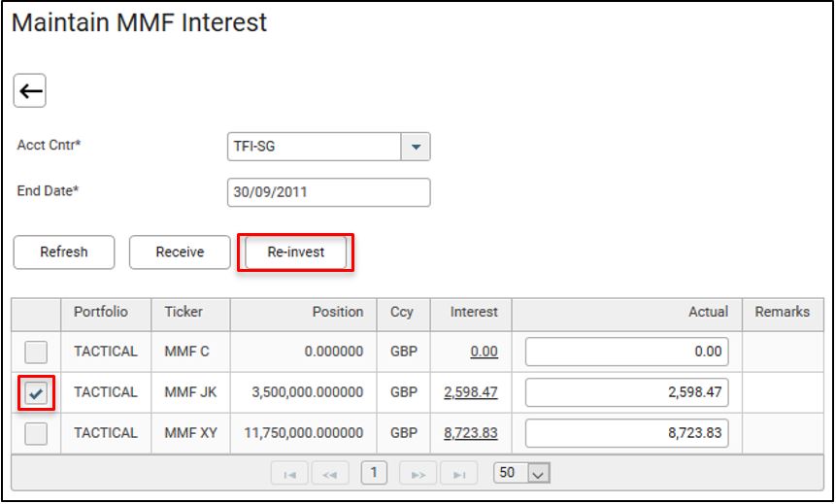Sort by the Position column header
The height and width of the screenshot is (504, 836).
(337, 312)
